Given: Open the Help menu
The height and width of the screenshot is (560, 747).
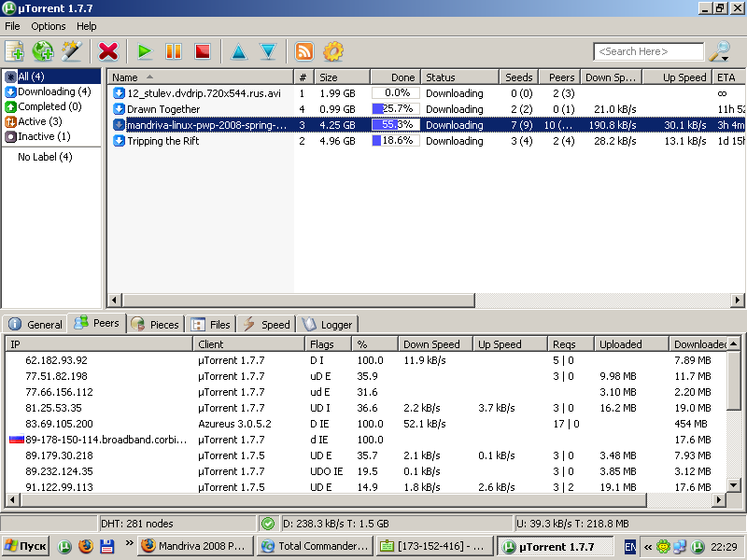Looking at the screenshot, I should [86, 26].
